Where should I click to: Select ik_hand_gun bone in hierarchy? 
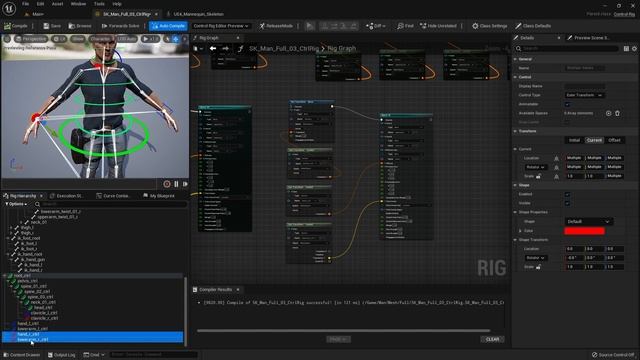click(34, 259)
